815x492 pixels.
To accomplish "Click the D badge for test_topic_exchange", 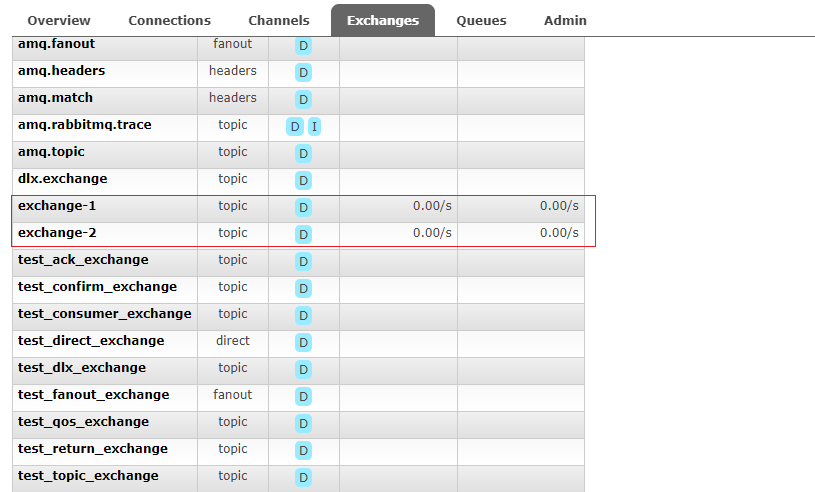I will (x=304, y=478).
